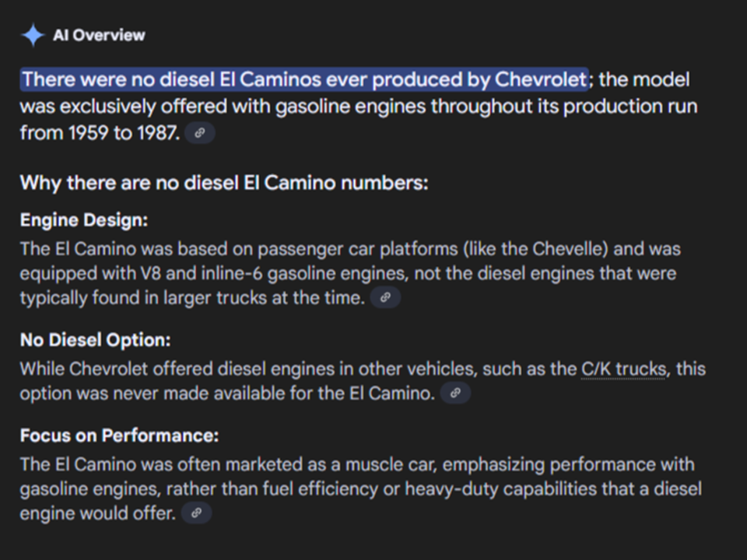The image size is (747, 560).
Task: Click the "Focus on Performance:" heading
Action: click(119, 436)
